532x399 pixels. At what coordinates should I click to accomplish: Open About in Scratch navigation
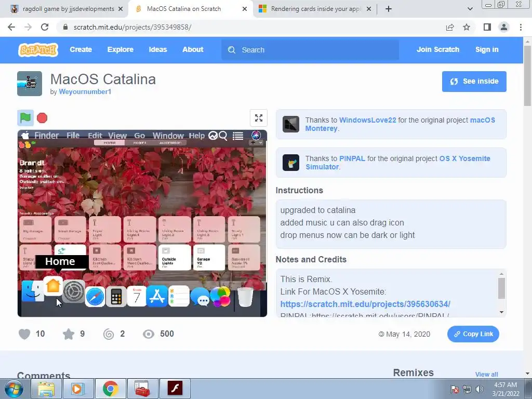pyautogui.click(x=193, y=49)
